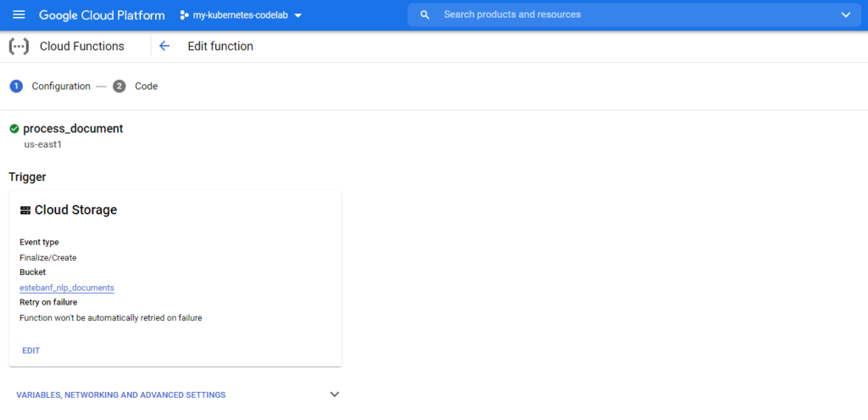
Task: Open the estebanf_nlp_documents bucket link
Action: (x=66, y=288)
